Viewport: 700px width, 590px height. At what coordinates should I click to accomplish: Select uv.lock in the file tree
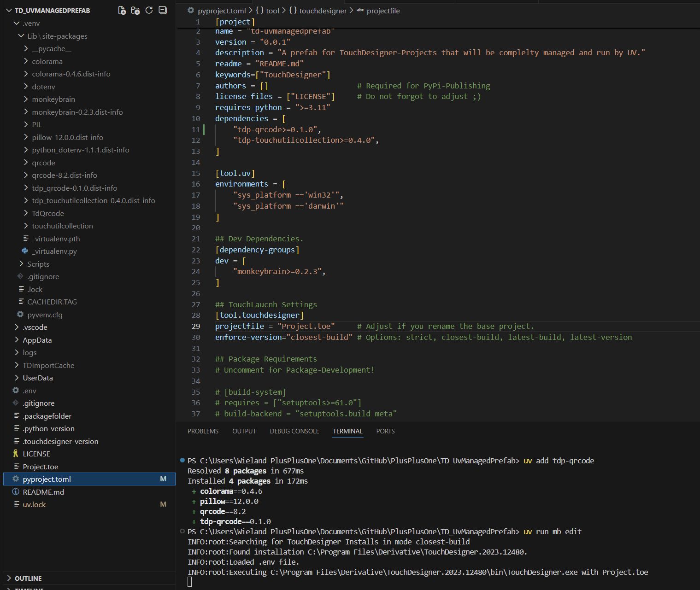(34, 505)
